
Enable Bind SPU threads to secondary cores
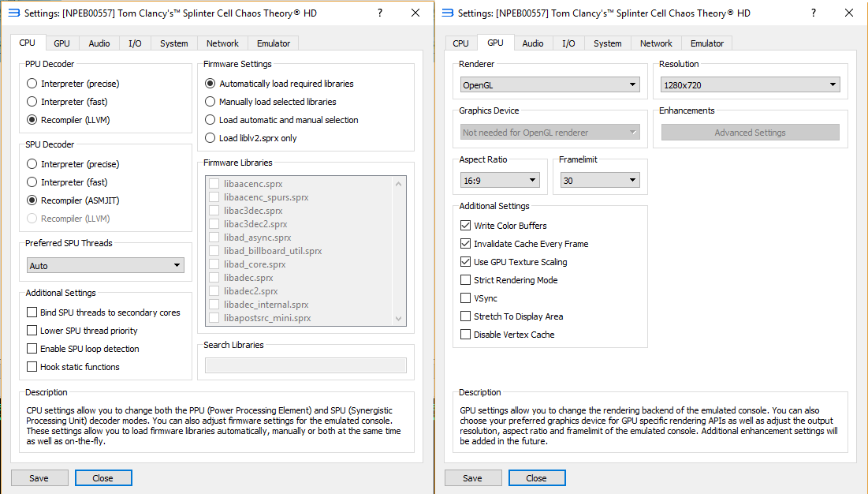click(32, 312)
